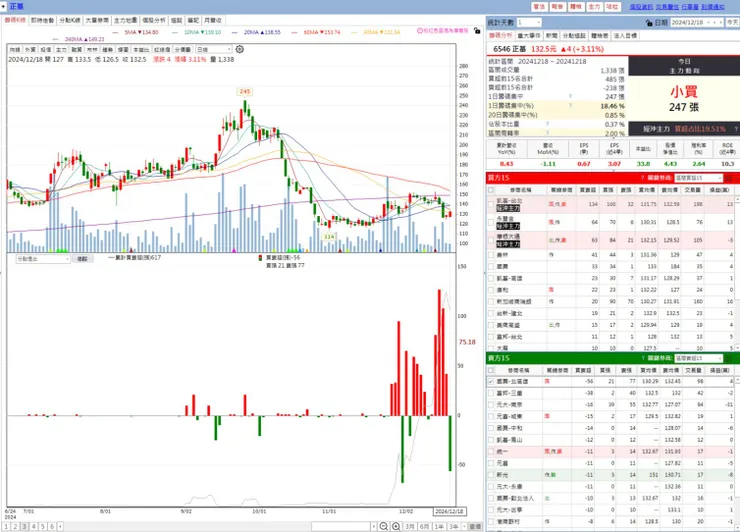Toggle the lock icon above the K-line chart
The width and height of the screenshot is (740, 532).
click(477, 31)
